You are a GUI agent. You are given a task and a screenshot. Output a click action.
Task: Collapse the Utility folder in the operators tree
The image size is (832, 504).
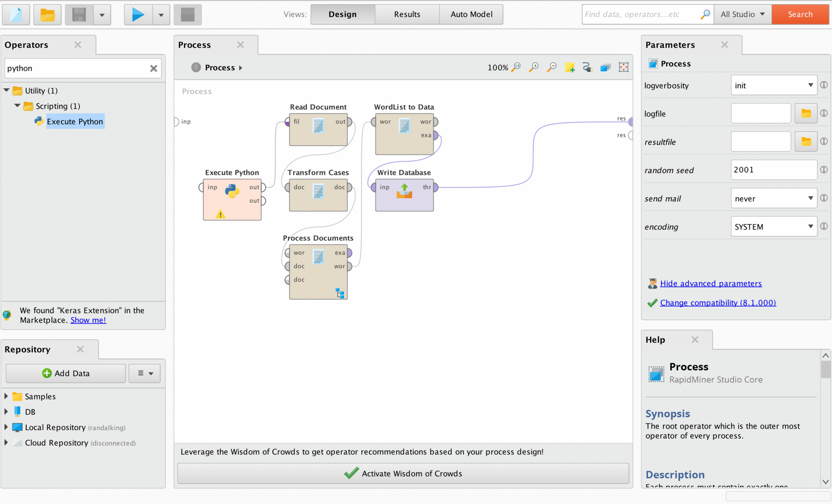click(7, 90)
